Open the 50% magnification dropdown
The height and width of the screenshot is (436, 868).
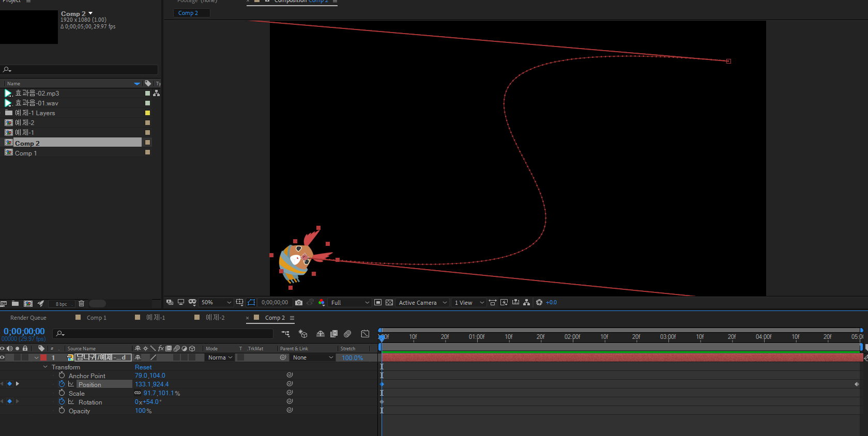[x=216, y=303]
